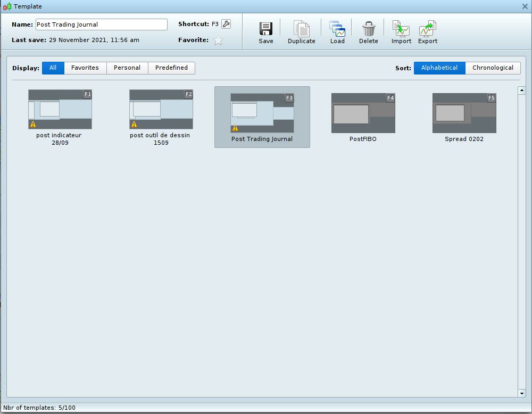Viewport: 532px width, 414px height.
Task: Select the Spread 0202 template thumbnail
Action: (x=464, y=113)
